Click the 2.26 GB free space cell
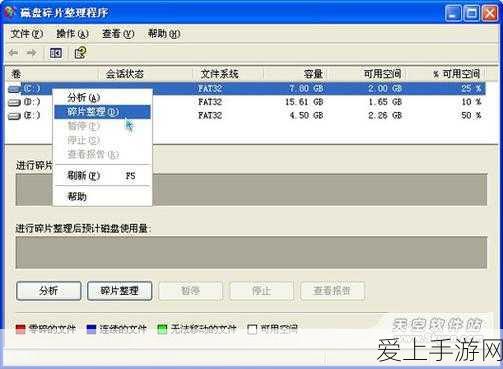The image size is (503, 369). pos(385,116)
